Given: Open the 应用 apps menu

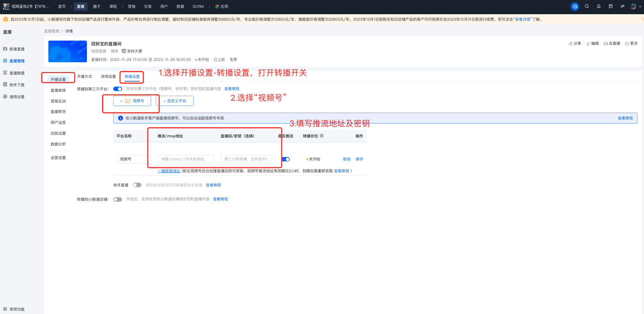Looking at the screenshot, I should click(x=222, y=6).
